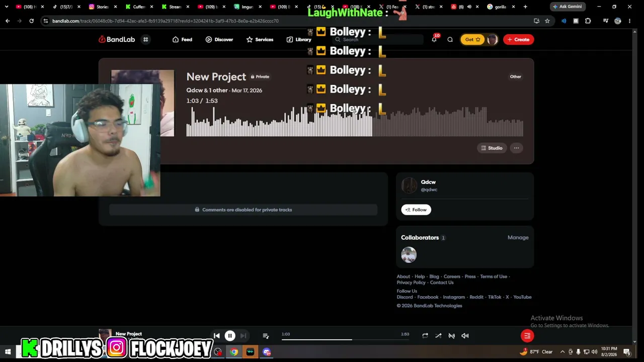The image size is (644, 362).
Task: Open a new browser tab
Action: (525, 7)
